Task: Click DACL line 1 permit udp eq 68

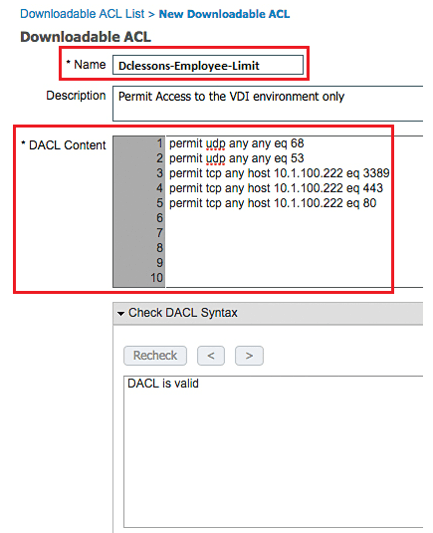Action: (x=237, y=143)
